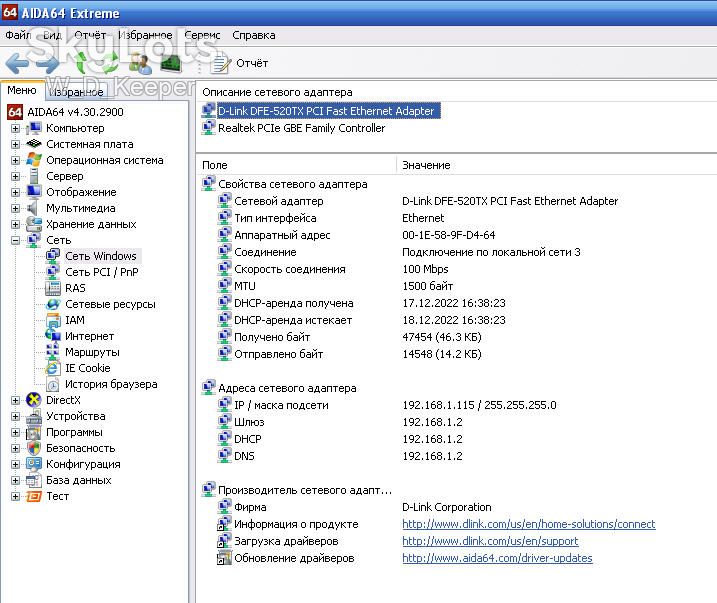Viewport: 717px width, 603px height.
Task: Switch to the Избранное tab
Action: 76,92
